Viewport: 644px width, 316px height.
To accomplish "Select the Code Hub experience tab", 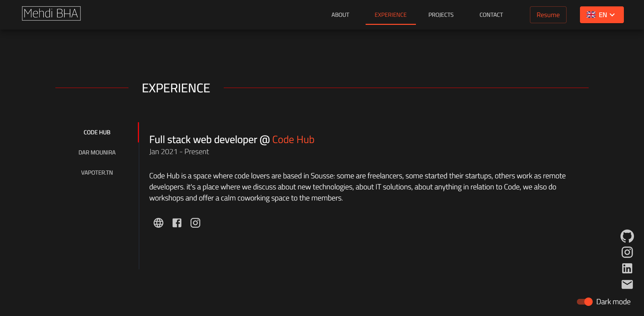I will (97, 132).
